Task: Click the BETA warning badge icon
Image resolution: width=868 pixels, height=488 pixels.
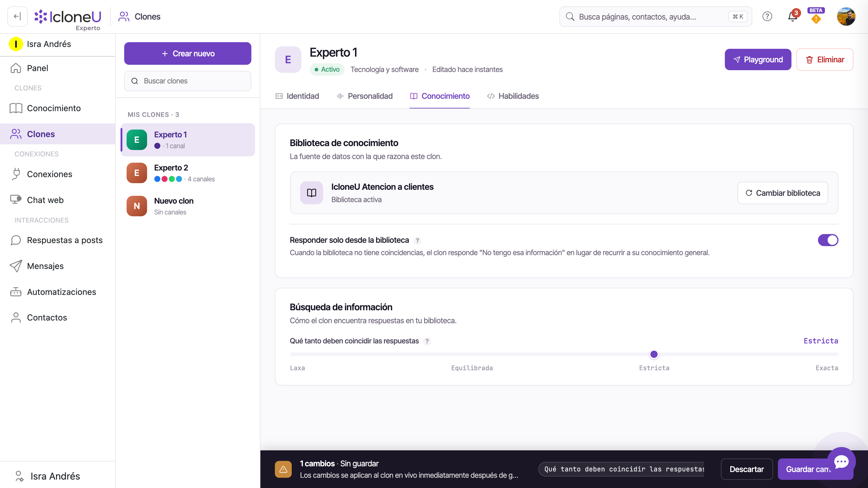Action: (816, 16)
